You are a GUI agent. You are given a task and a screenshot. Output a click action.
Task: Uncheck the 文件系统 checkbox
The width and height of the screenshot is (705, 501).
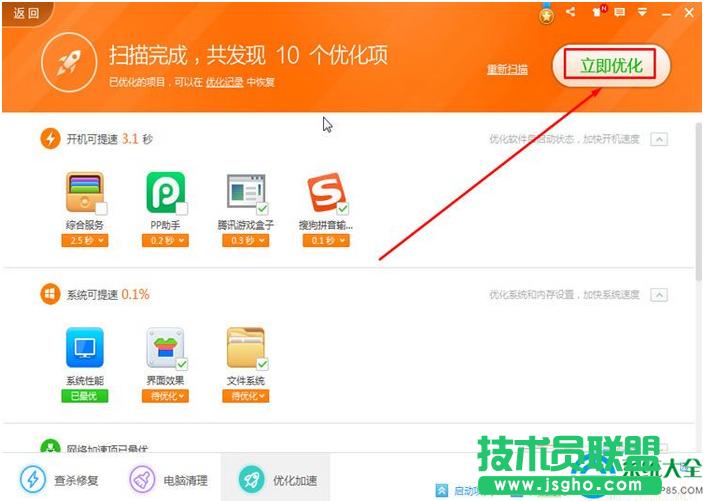(262, 363)
